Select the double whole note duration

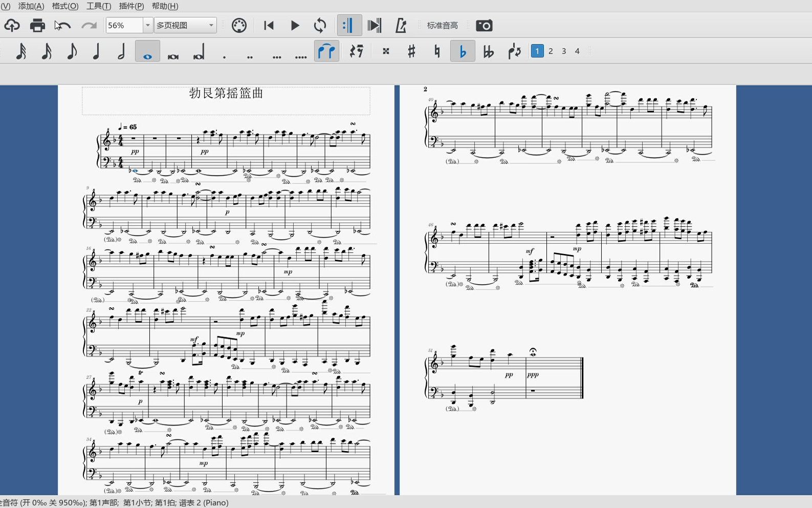pos(173,56)
